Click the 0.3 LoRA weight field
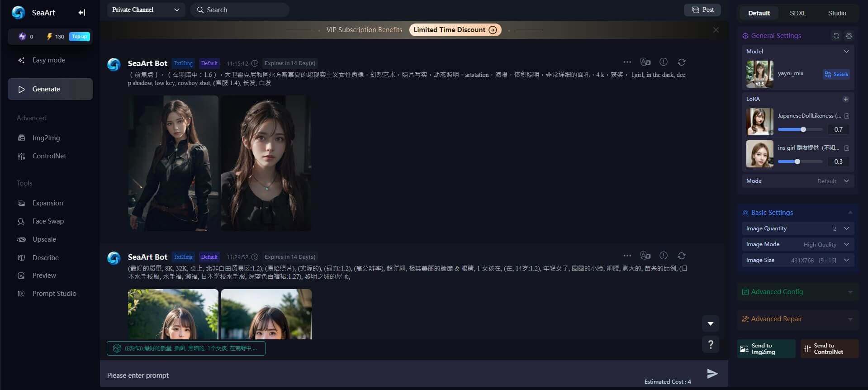This screenshot has height=390, width=868. 838,162
